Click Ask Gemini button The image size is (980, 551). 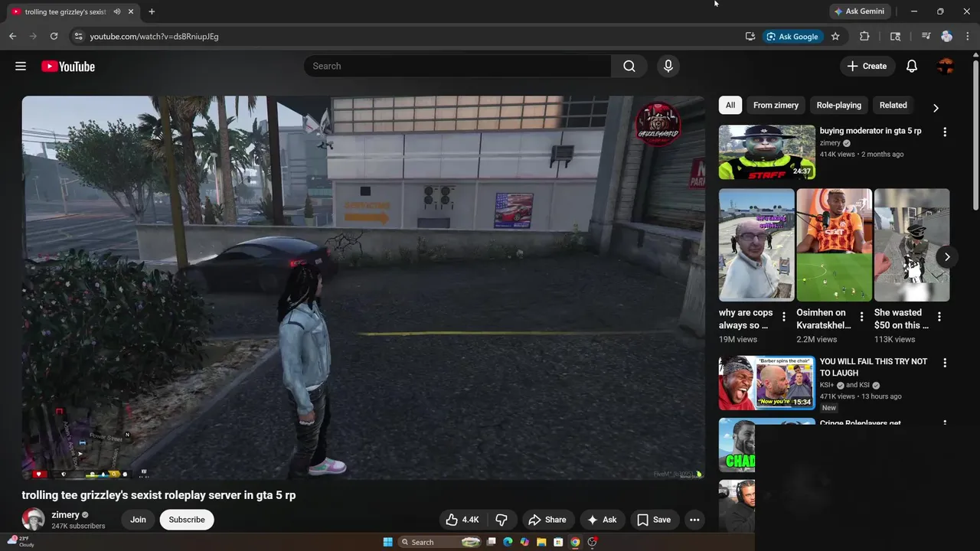[x=859, y=11]
